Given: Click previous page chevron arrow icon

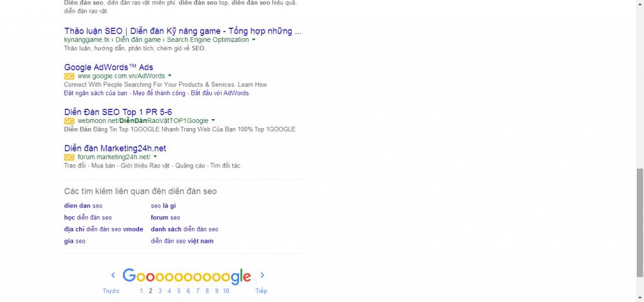Looking at the screenshot, I should pos(113,276).
